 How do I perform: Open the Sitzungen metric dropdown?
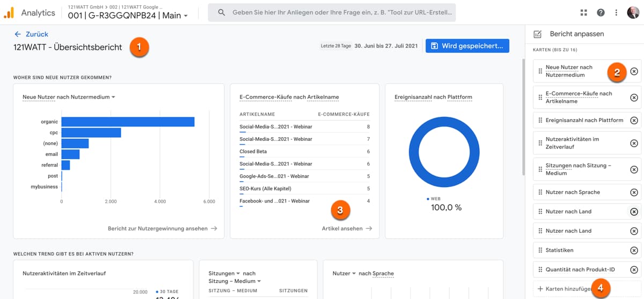coord(224,273)
